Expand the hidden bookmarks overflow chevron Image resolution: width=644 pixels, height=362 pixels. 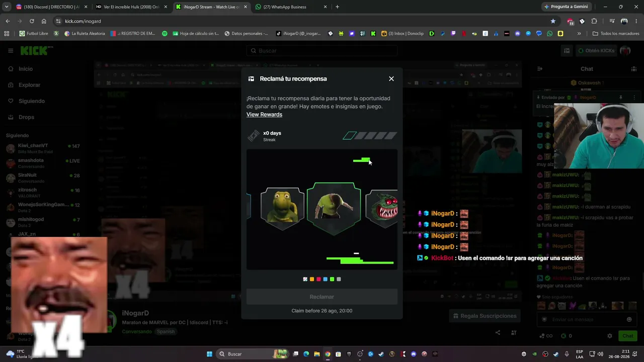[579, 34]
